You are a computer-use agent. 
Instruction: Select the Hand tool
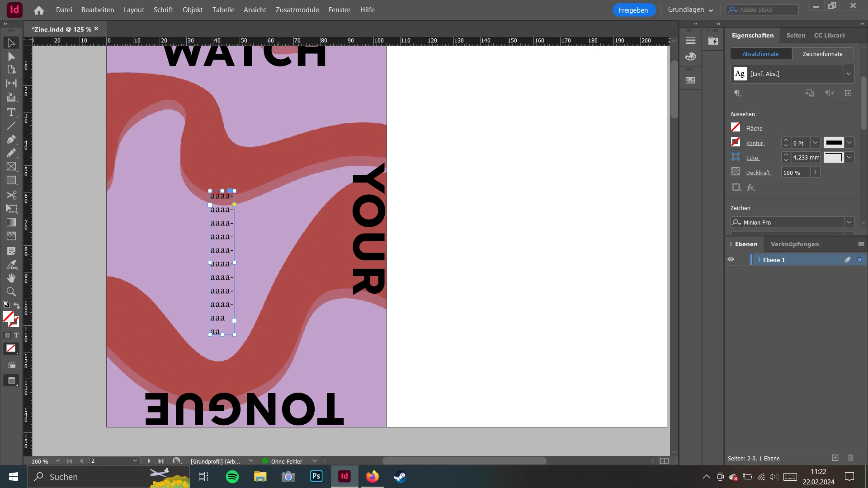[11, 278]
